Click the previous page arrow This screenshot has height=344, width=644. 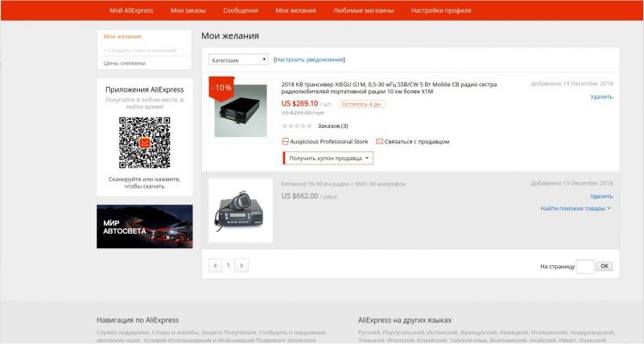pyautogui.click(x=215, y=266)
